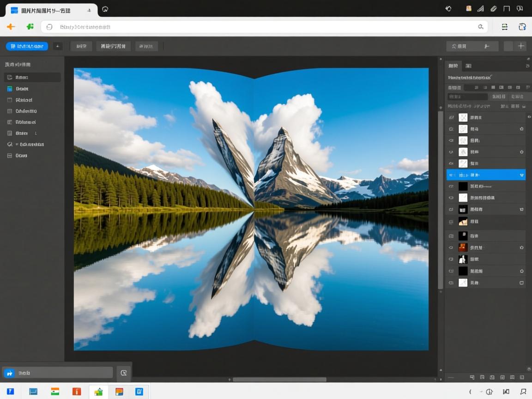Screen dimensions: 532x399
Task: Open the layers panel menu at top-right corner
Action: click(x=528, y=66)
